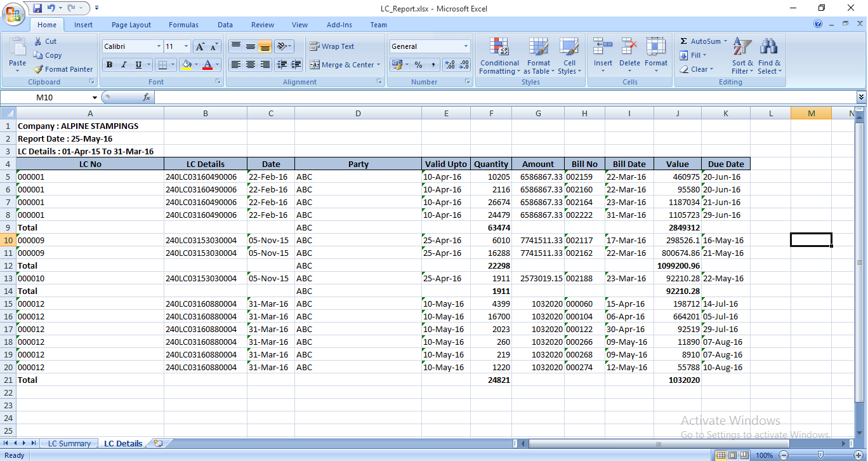Copy the selection to clipboard
Screen dimensions: 868x461
[x=48, y=55]
